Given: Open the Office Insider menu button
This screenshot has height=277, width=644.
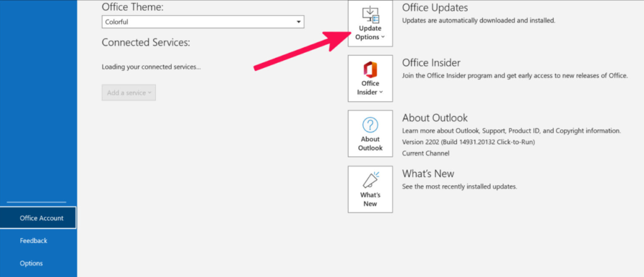Looking at the screenshot, I should (370, 79).
